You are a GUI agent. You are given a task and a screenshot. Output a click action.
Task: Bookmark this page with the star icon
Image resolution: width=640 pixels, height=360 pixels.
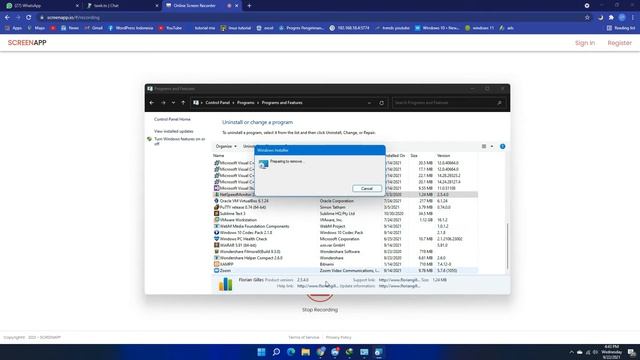point(587,18)
